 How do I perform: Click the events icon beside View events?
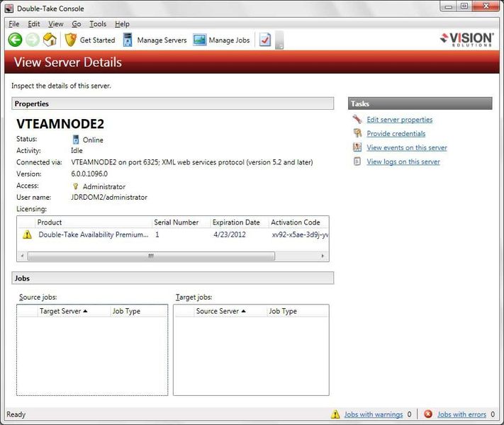[x=357, y=147]
